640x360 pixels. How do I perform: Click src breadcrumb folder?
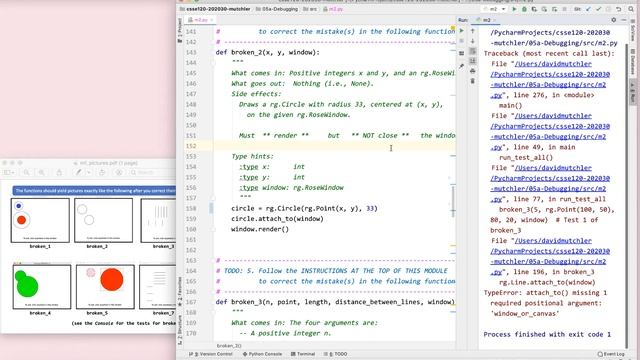310,9
